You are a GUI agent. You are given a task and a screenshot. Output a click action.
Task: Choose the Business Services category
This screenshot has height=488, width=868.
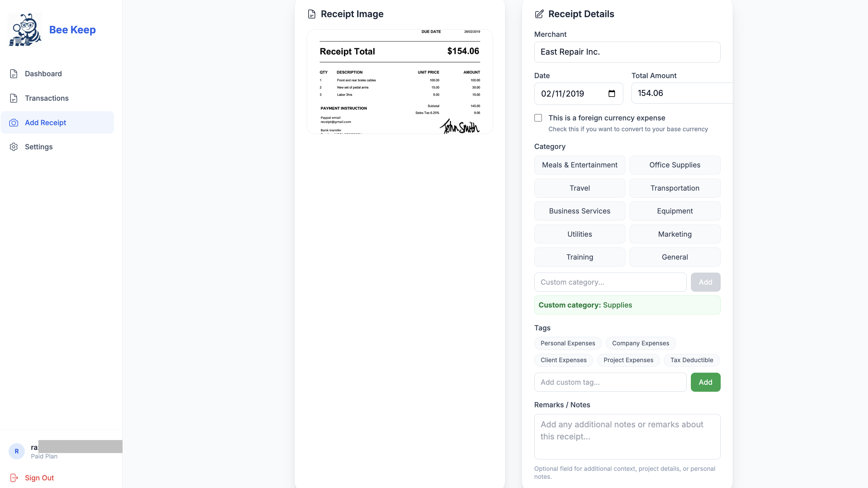[x=579, y=211]
